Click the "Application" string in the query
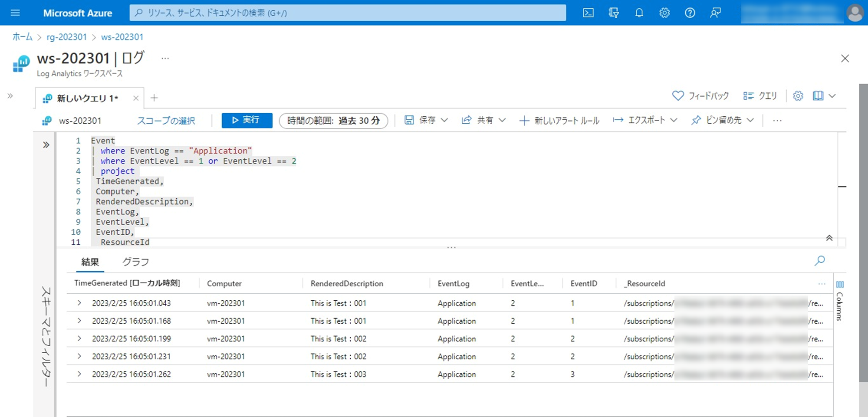The width and height of the screenshot is (868, 417). coord(220,151)
